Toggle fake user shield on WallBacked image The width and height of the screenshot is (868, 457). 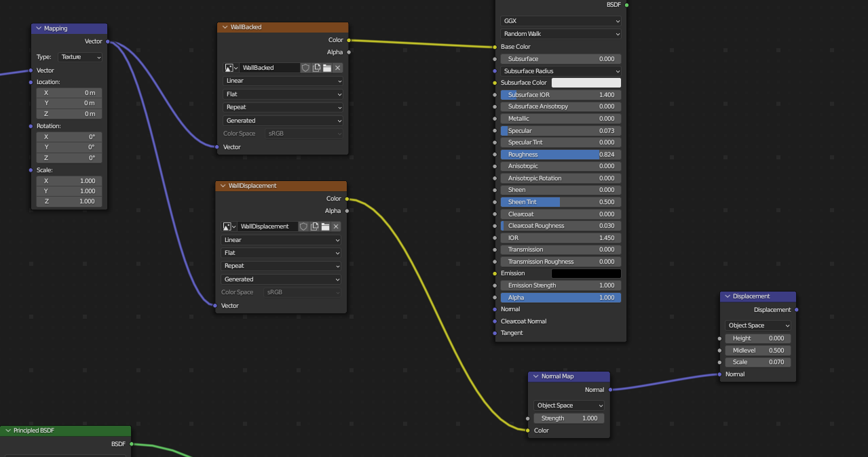coord(305,68)
